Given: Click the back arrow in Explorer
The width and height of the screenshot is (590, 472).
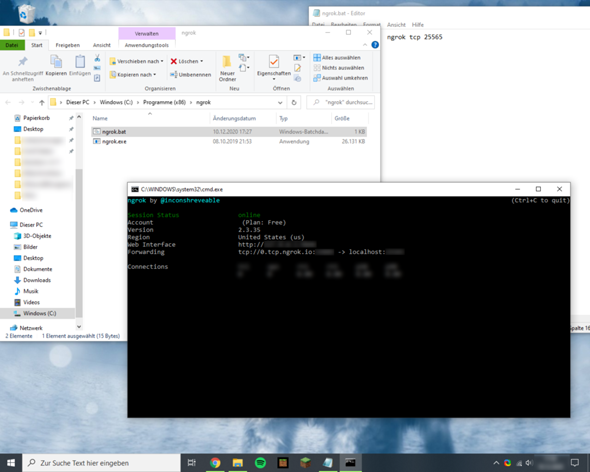Looking at the screenshot, I should pos(8,102).
